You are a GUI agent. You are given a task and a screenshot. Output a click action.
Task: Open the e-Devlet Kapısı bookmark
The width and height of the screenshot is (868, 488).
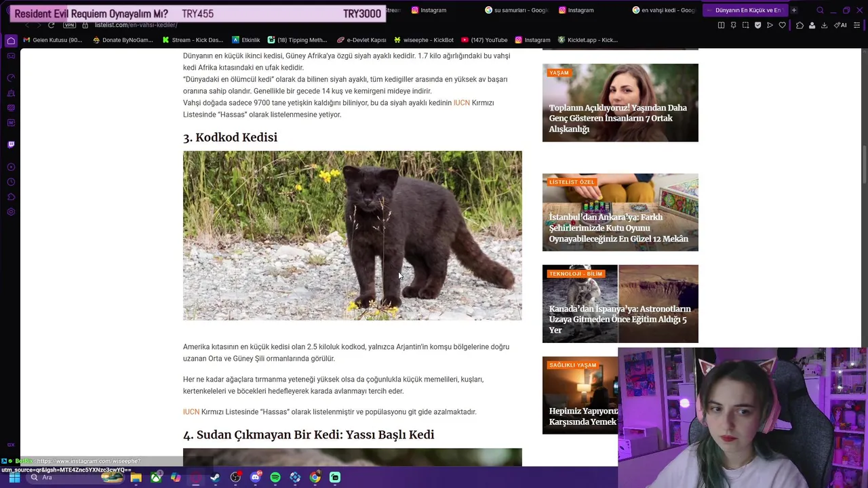click(361, 40)
